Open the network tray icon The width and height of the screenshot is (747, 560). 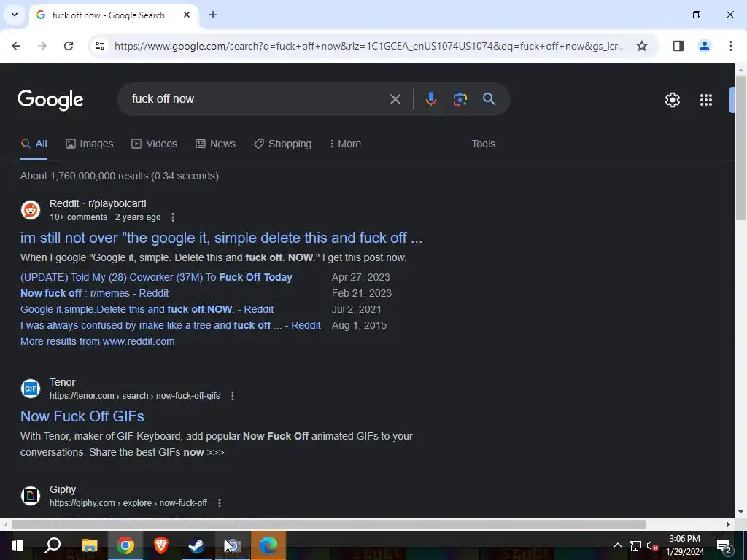(x=635, y=545)
